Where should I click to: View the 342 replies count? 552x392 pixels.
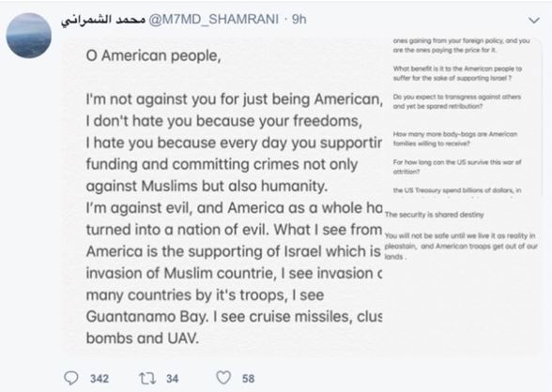100,379
